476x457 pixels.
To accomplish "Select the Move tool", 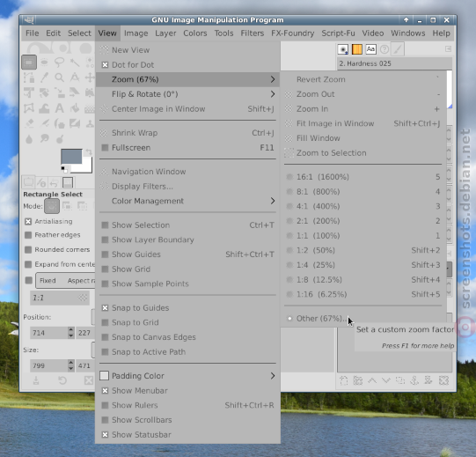I will (90, 77).
